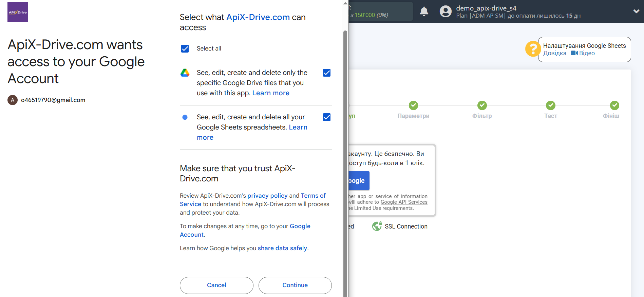Screen dimensions: 644x297
Task: Click the scrollbar up arrow
Action: (x=345, y=3)
